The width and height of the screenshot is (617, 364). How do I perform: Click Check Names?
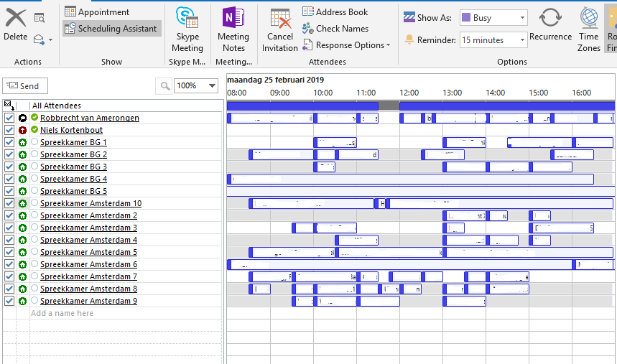tap(335, 29)
